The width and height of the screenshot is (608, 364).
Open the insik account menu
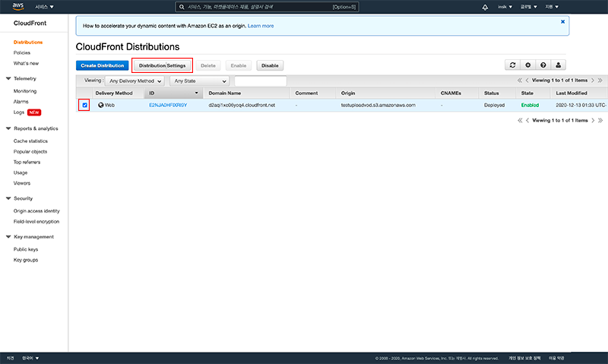click(x=505, y=7)
